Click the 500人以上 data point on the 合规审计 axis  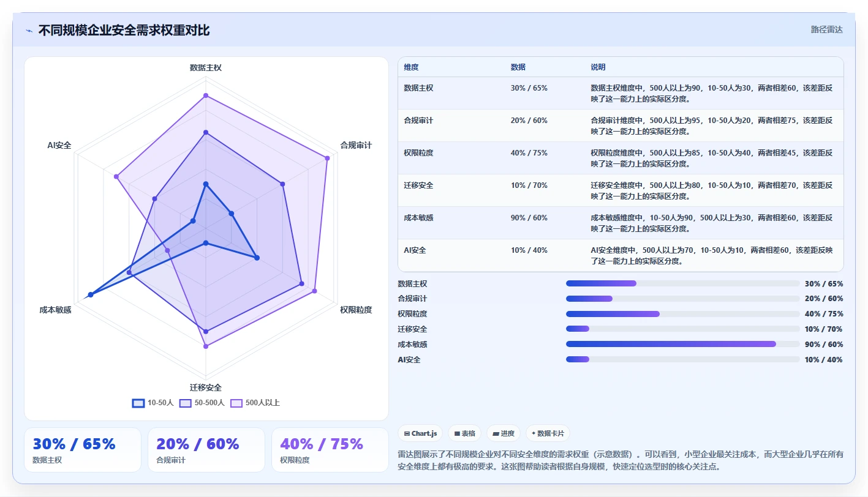[x=327, y=158]
